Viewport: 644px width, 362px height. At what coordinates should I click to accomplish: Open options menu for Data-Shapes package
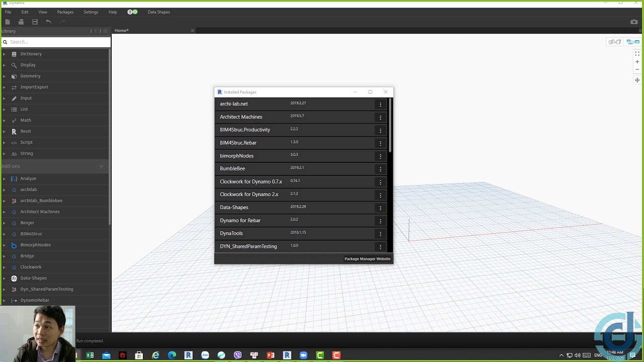click(x=380, y=208)
